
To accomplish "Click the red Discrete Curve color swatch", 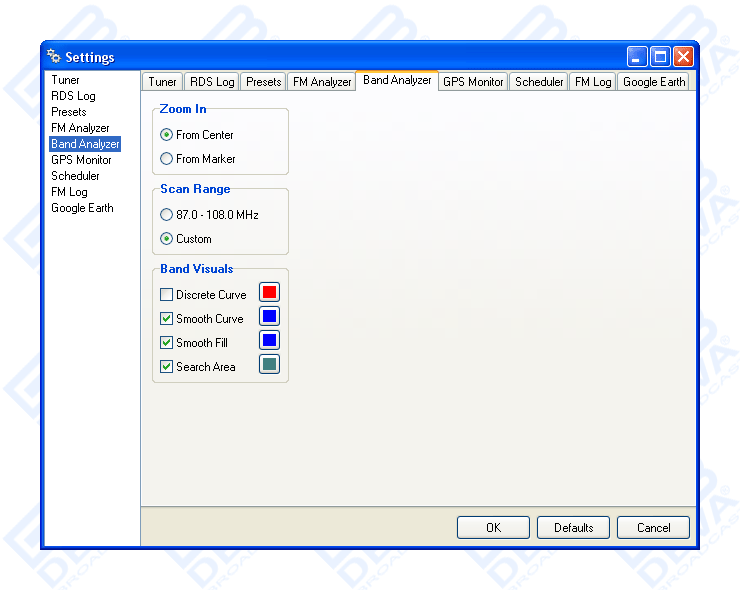I will click(269, 292).
